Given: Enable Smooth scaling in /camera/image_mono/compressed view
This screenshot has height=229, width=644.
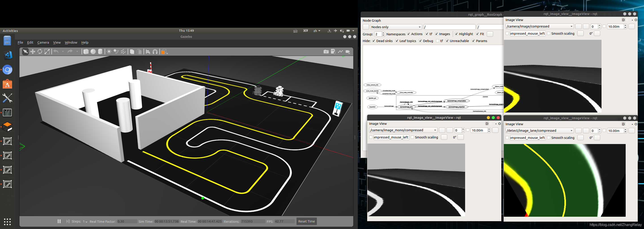Looking at the screenshot, I should [413, 137].
